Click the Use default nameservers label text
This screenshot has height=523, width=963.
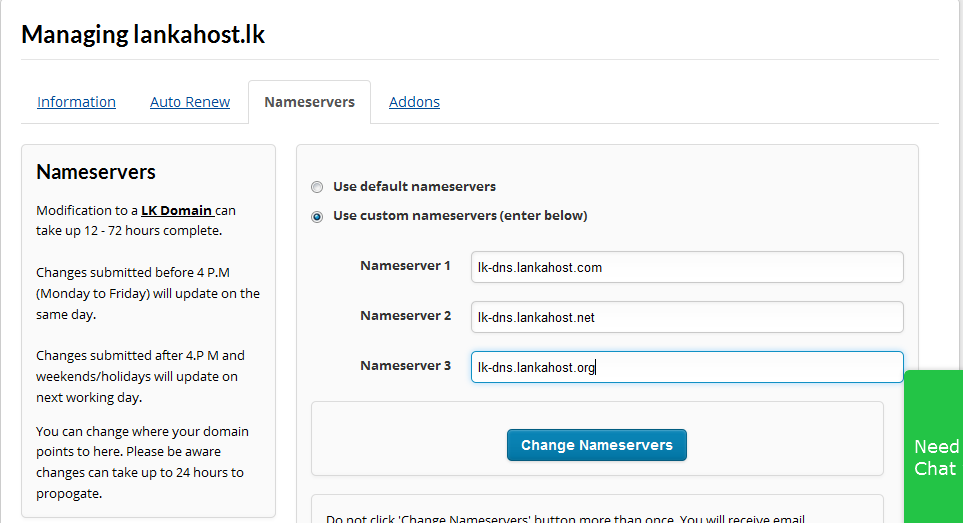415,187
